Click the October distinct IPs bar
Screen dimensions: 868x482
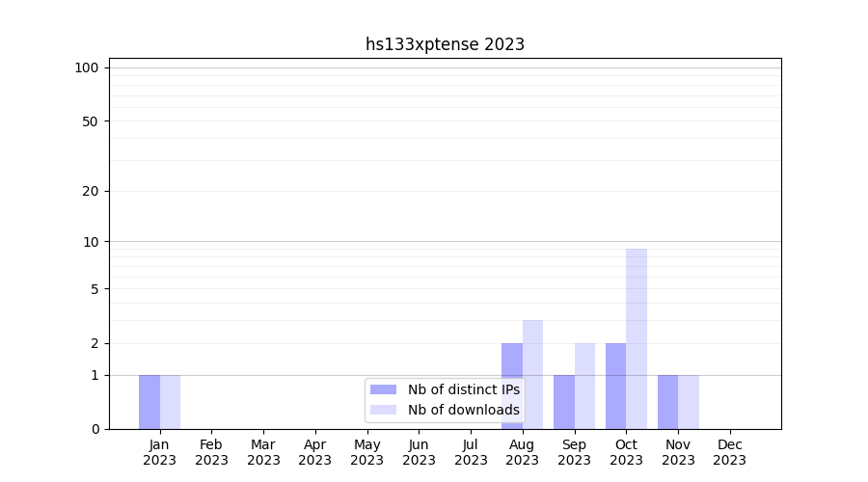point(615,386)
